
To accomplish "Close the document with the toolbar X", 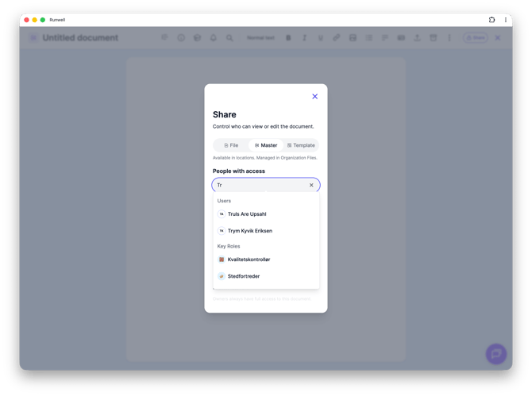I will 497,37.
